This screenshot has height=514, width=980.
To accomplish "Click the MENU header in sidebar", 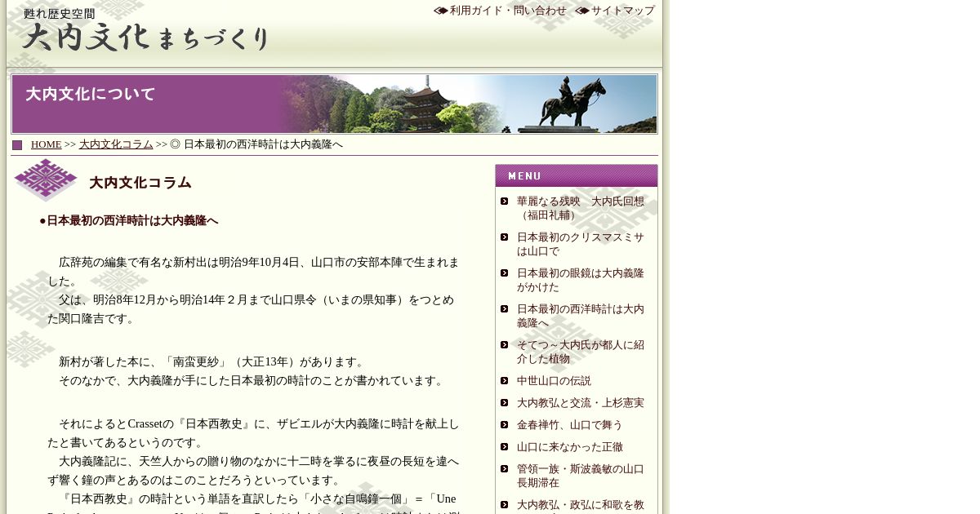I will click(x=577, y=175).
